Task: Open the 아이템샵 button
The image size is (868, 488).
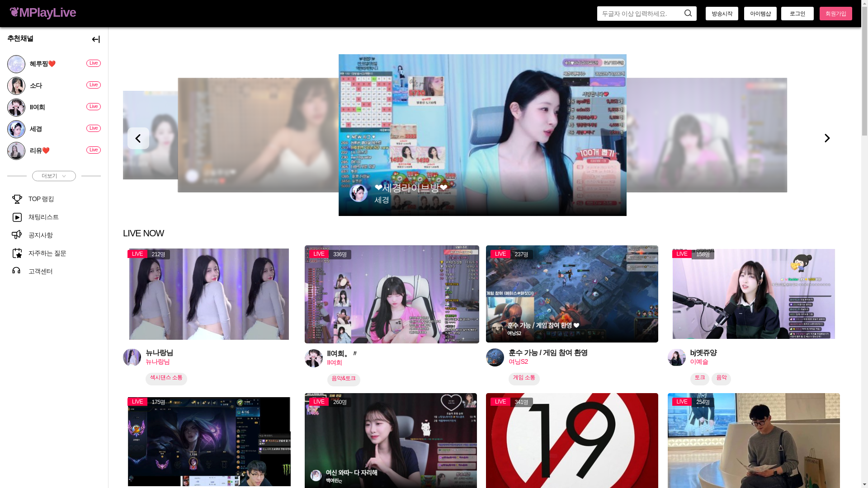Action: click(760, 14)
